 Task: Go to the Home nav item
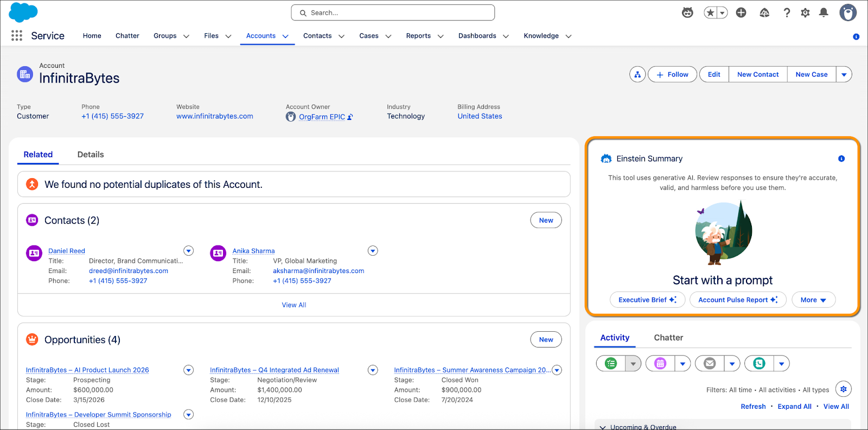[x=92, y=36]
